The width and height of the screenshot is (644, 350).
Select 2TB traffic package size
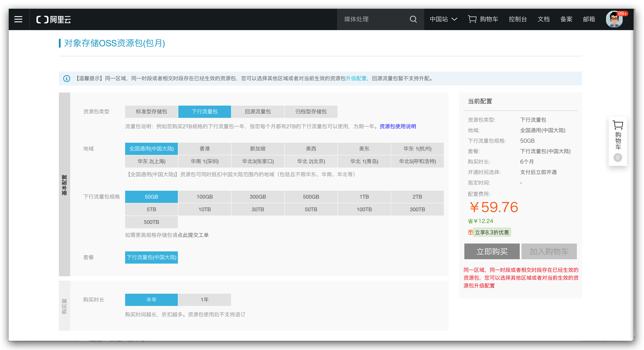[417, 197]
